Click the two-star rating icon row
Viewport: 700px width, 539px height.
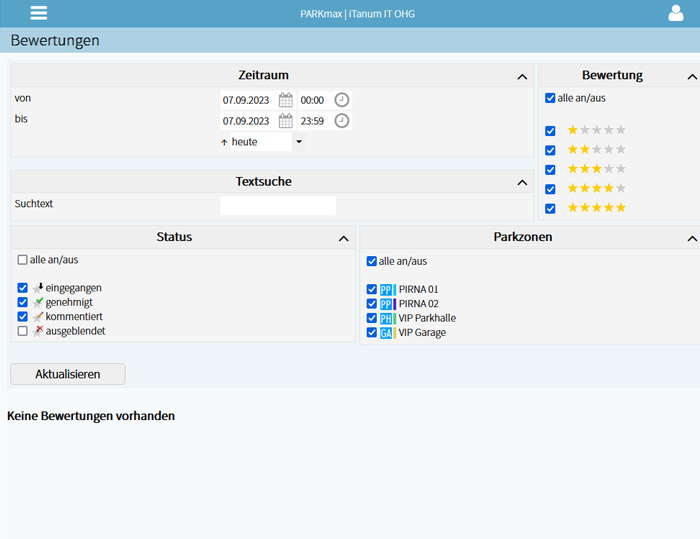click(596, 149)
